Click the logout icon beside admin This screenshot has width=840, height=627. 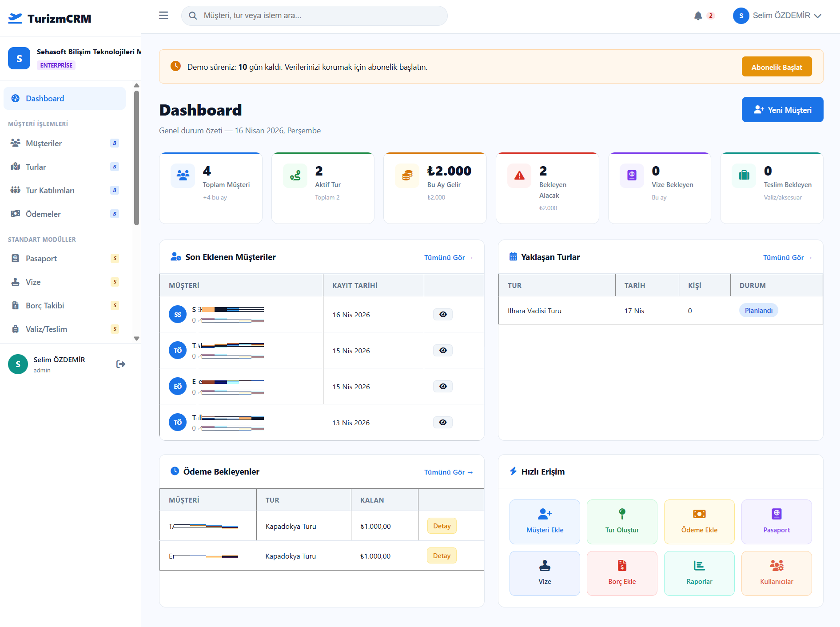pos(120,364)
